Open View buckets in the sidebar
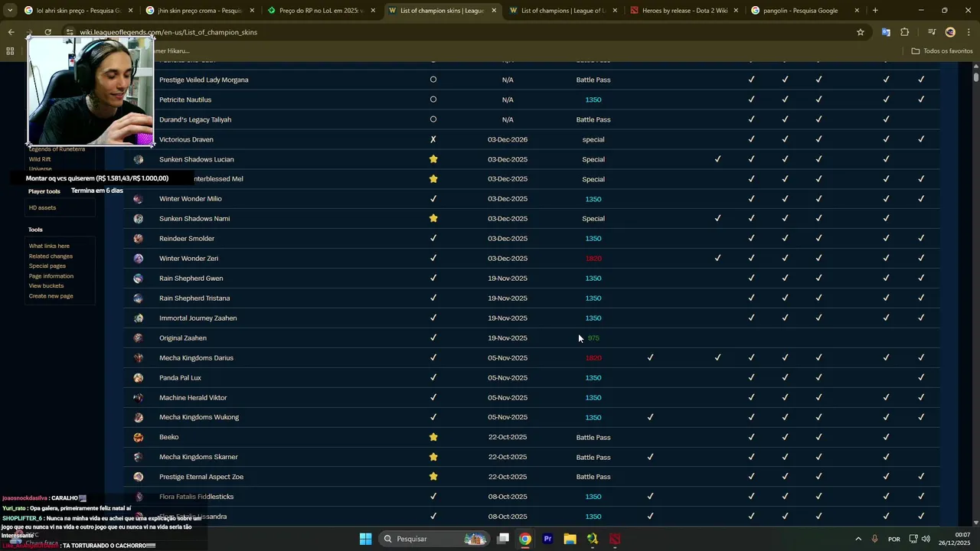 point(46,286)
